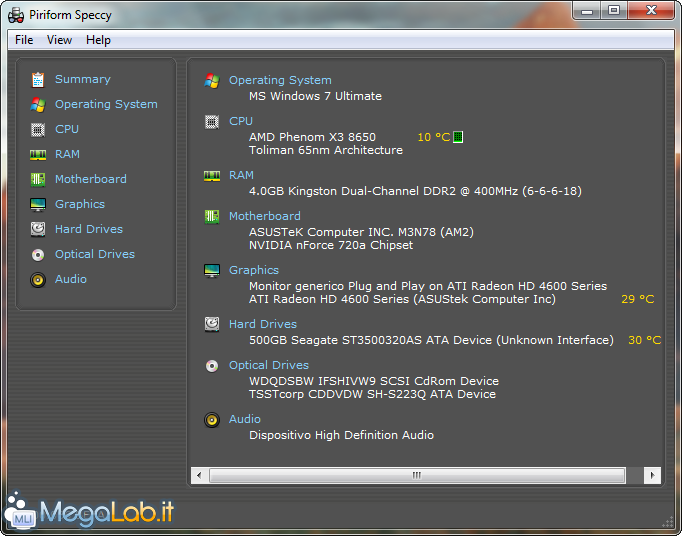Screen dimensions: 682x536
Task: Open the File menu
Action: (24, 40)
